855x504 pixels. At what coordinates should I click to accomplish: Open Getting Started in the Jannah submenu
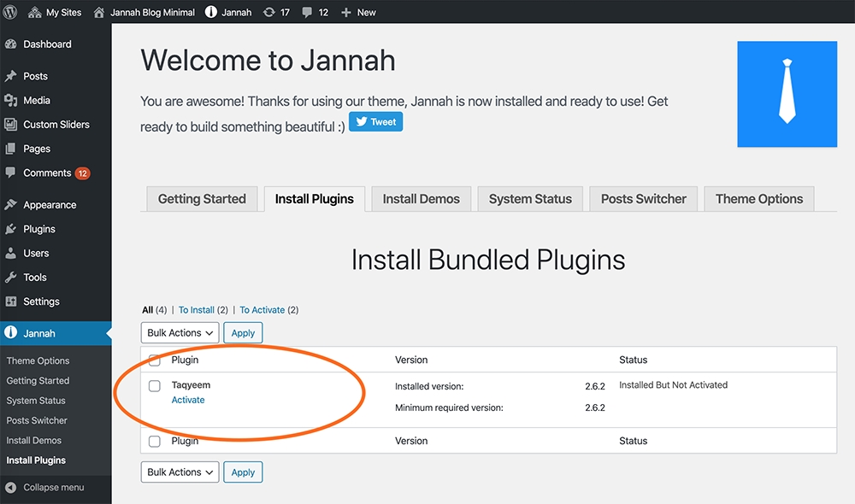click(x=38, y=381)
